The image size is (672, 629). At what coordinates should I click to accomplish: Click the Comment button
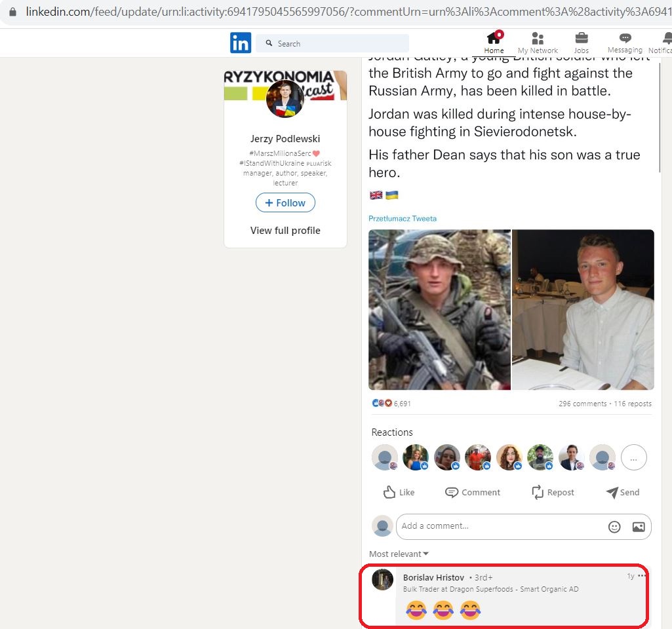pos(472,492)
